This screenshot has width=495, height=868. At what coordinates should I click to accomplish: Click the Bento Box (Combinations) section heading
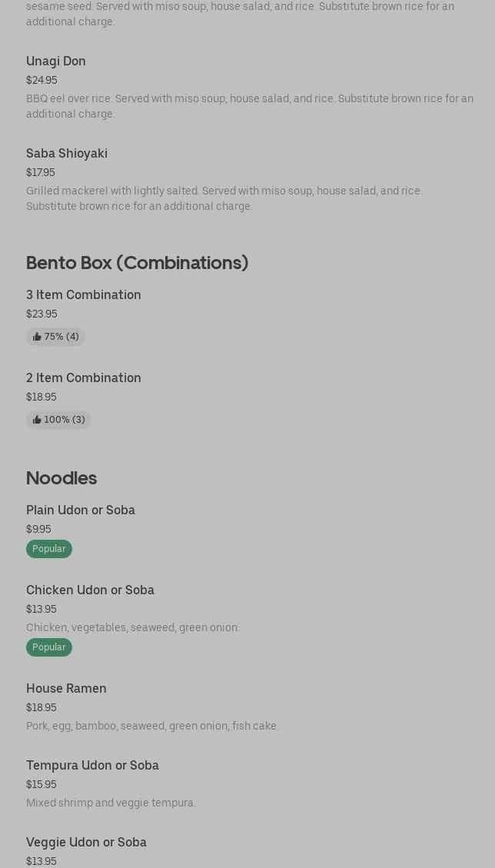pyautogui.click(x=138, y=263)
